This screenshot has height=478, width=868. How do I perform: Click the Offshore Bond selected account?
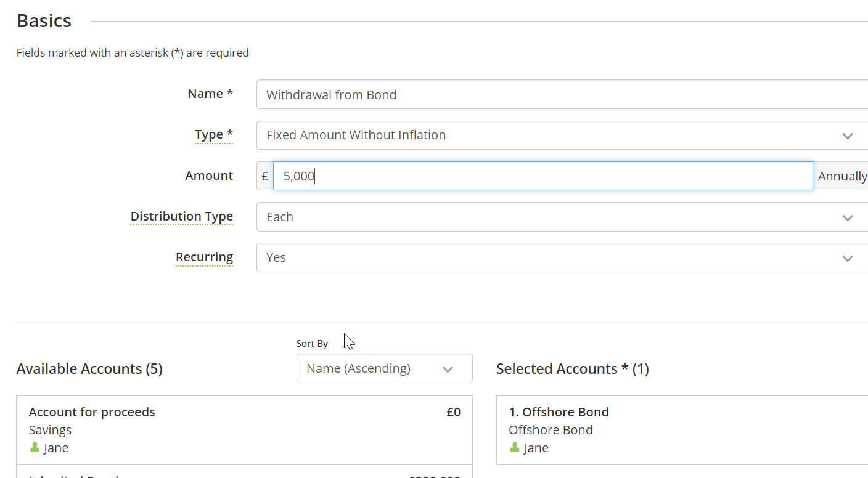[682, 430]
